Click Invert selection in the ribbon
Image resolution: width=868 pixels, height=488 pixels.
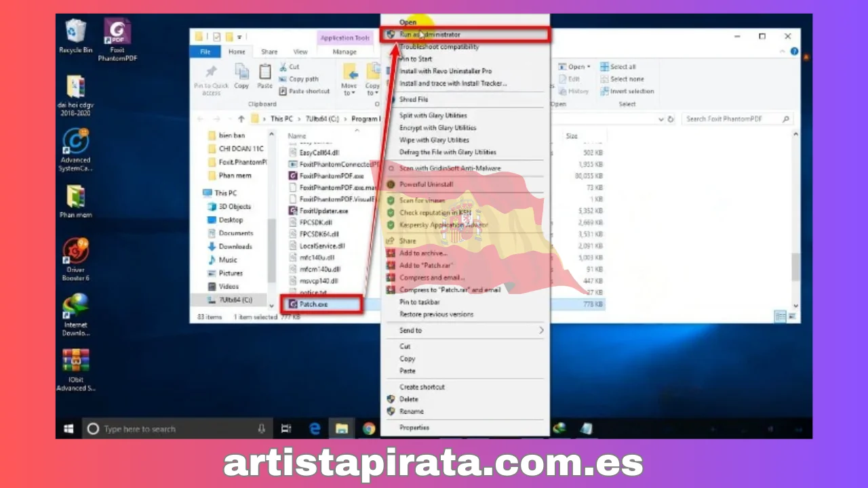point(627,91)
